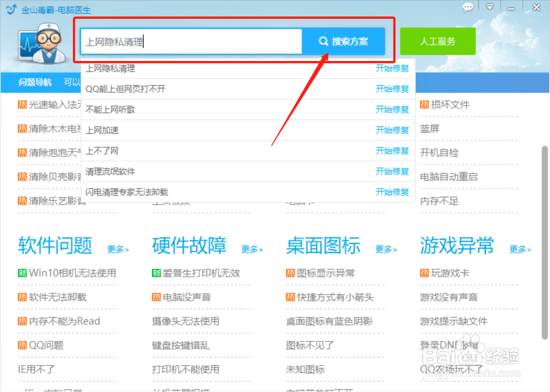Click the hot badge beside 清除乐艺影音
The image size is (550, 392).
[x=22, y=201]
